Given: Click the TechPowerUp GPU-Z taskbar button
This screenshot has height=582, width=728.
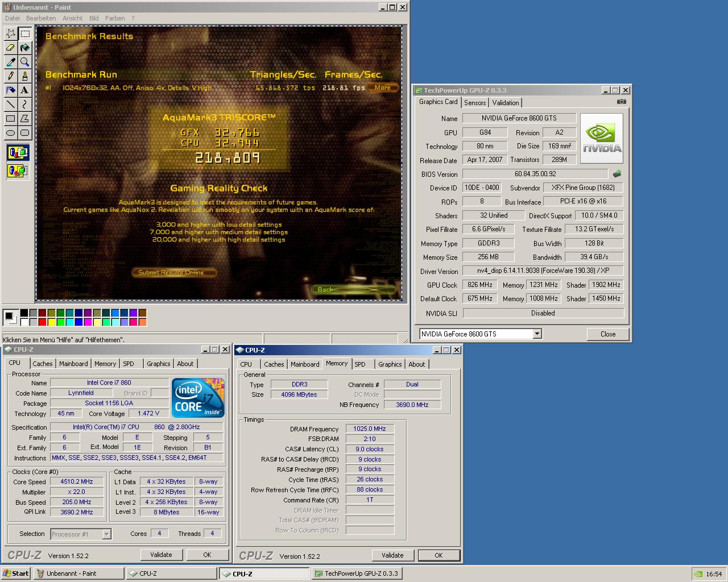Looking at the screenshot, I should pos(358,573).
